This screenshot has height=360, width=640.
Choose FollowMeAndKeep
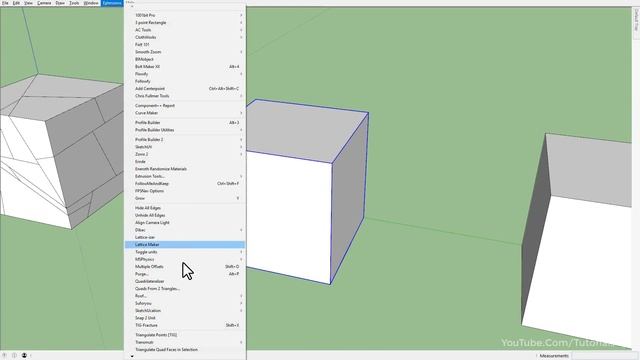pyautogui.click(x=184, y=184)
